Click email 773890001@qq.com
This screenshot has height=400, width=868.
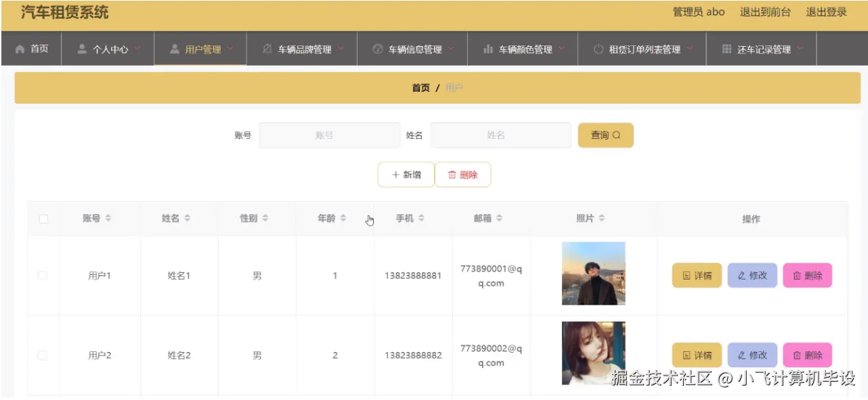coord(491,276)
